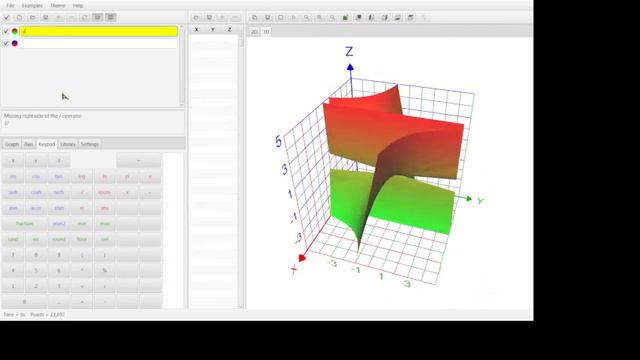This screenshot has height=360, width=640.
Task: Open the blue-red color swatch for equation two
Action: pos(15,43)
